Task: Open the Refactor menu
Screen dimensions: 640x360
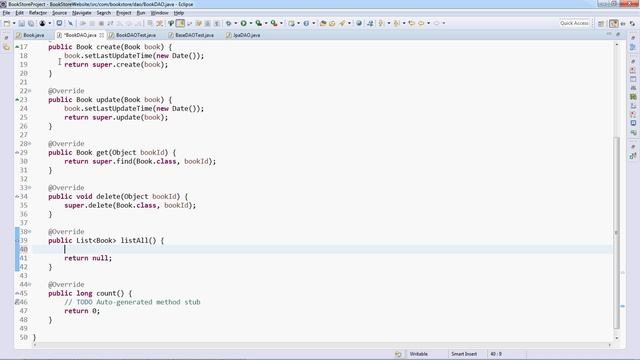Action: (38, 13)
